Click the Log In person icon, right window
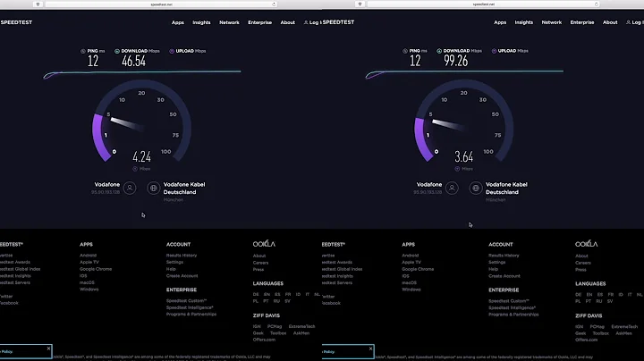644x361 pixels. pos(628,22)
